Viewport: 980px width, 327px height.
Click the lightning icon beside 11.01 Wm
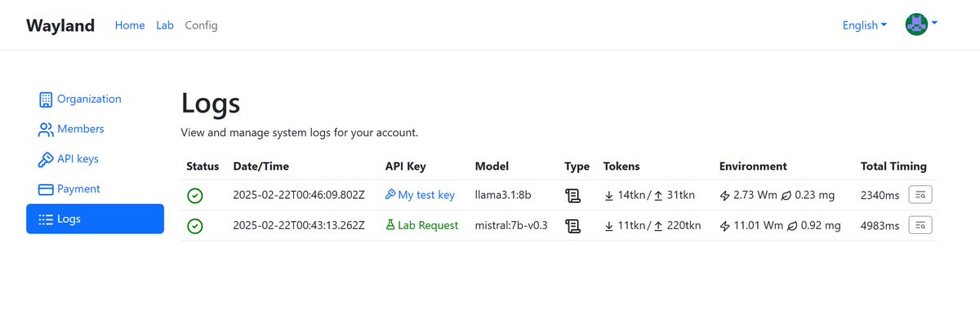[724, 226]
